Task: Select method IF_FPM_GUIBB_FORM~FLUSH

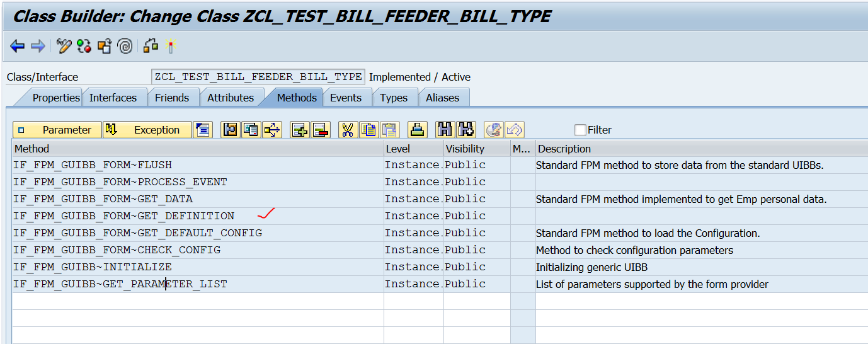Action: (198, 165)
